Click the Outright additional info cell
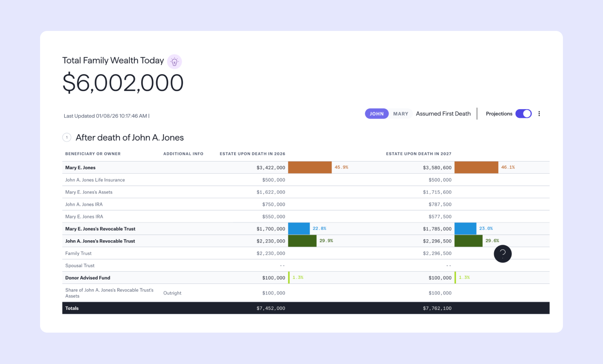 (172, 293)
